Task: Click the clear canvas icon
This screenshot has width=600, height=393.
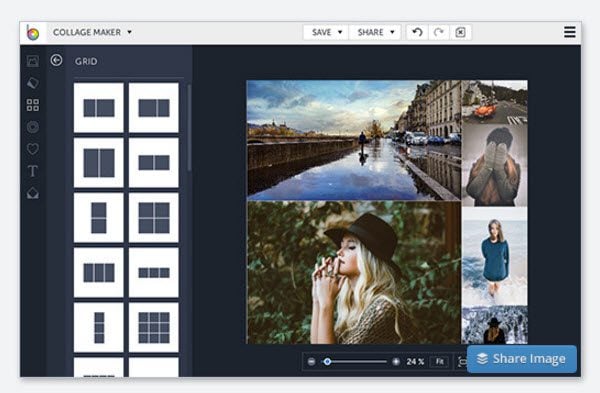Action: coord(460,32)
